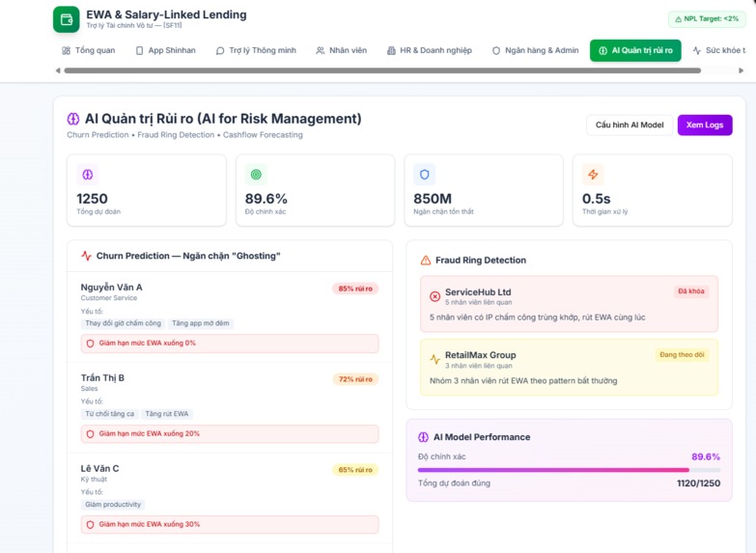Click the name Trần Thị B
Image resolution: width=756 pixels, height=553 pixels.
click(102, 378)
